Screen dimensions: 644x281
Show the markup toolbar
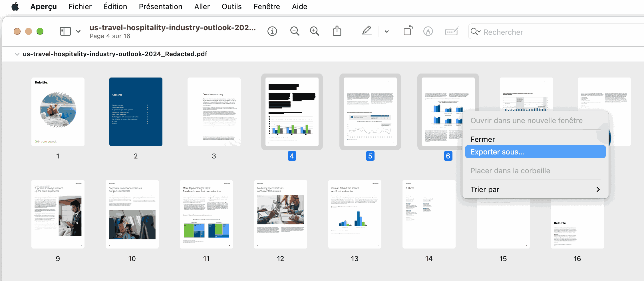[x=428, y=31]
